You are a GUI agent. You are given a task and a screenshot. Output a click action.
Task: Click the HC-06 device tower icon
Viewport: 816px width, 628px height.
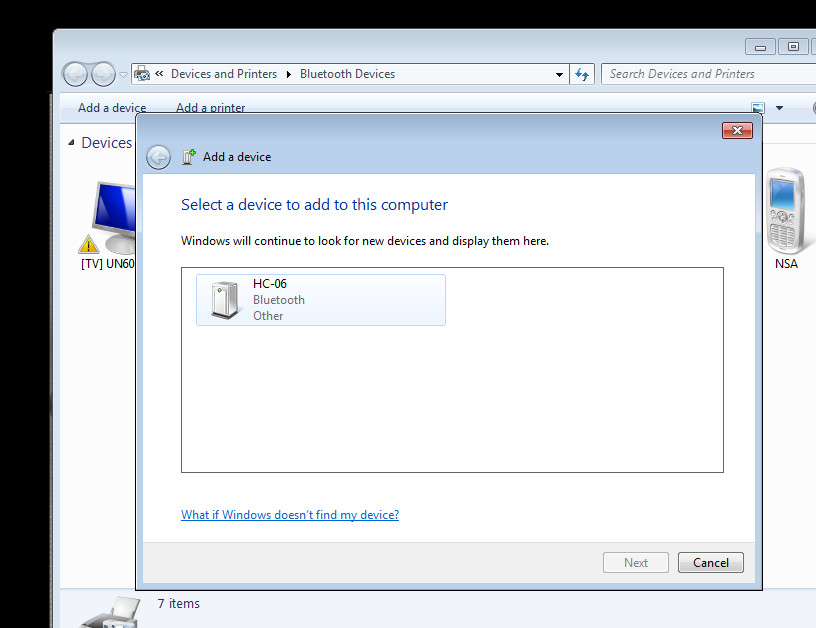click(x=225, y=300)
